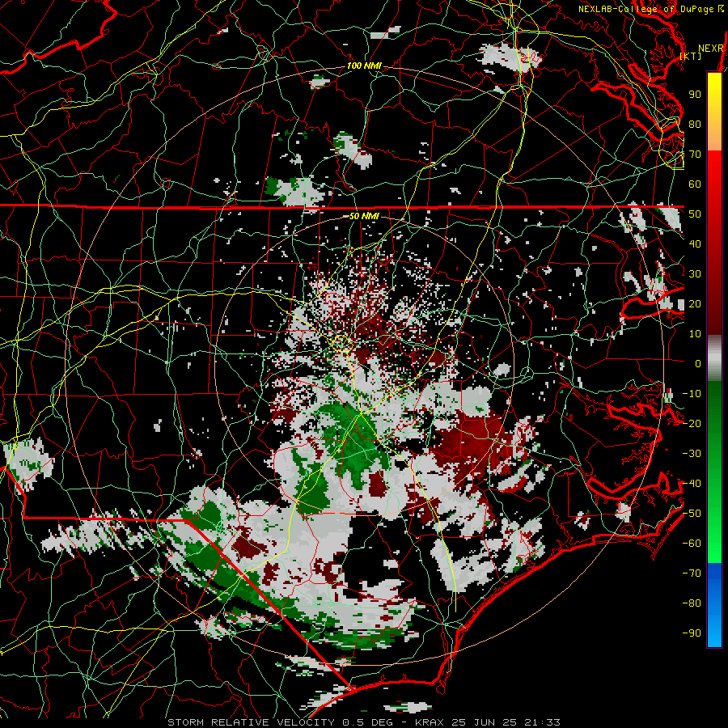
Task: Click the -50 value on velocity scale
Action: 692,514
